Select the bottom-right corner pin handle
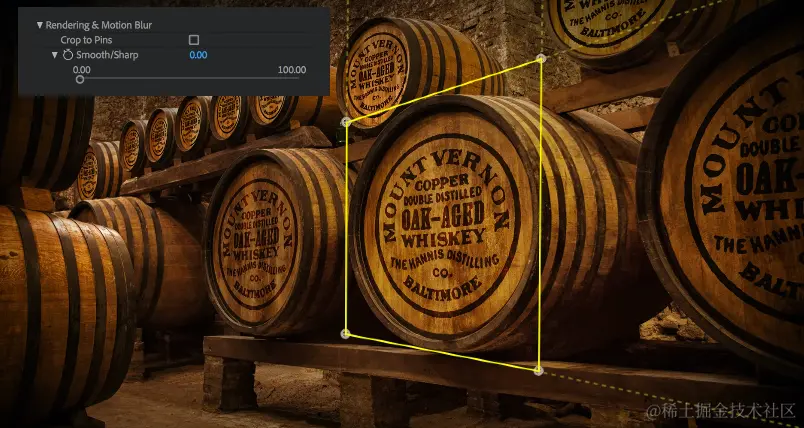Viewport: 804px width, 428px height. pos(538,370)
